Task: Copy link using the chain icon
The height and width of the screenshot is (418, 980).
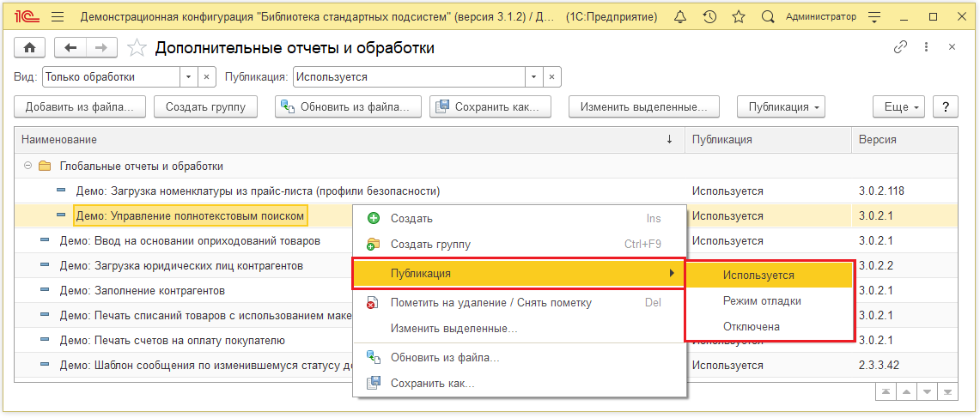Action: click(x=900, y=48)
